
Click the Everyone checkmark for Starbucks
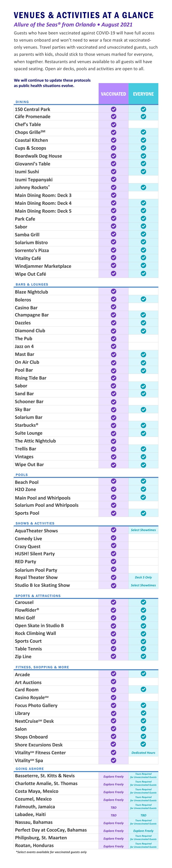(143, 425)
